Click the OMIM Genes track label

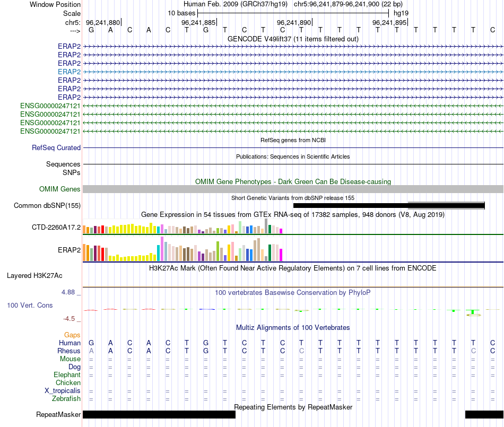click(59, 189)
